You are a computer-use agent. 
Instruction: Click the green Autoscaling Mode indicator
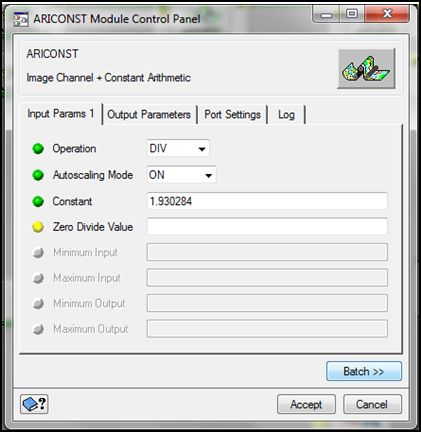pyautogui.click(x=38, y=175)
